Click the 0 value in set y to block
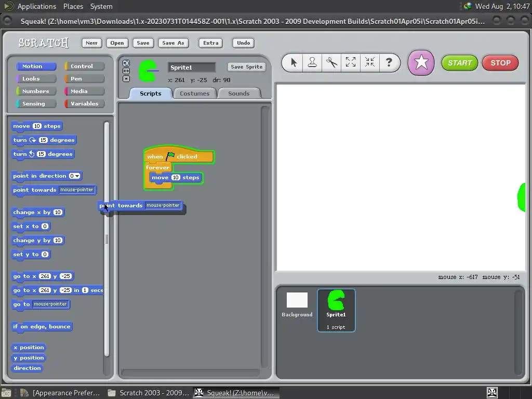This screenshot has height=399, width=532. pos(45,254)
